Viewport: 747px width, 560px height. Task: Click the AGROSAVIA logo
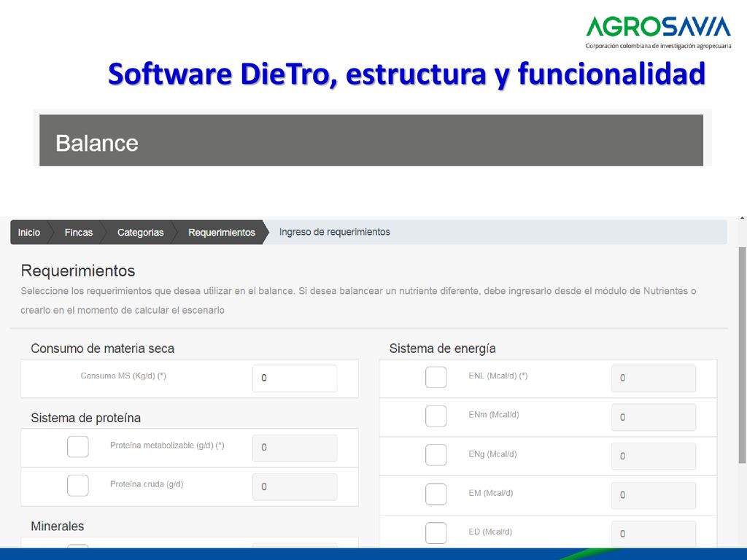pyautogui.click(x=659, y=32)
